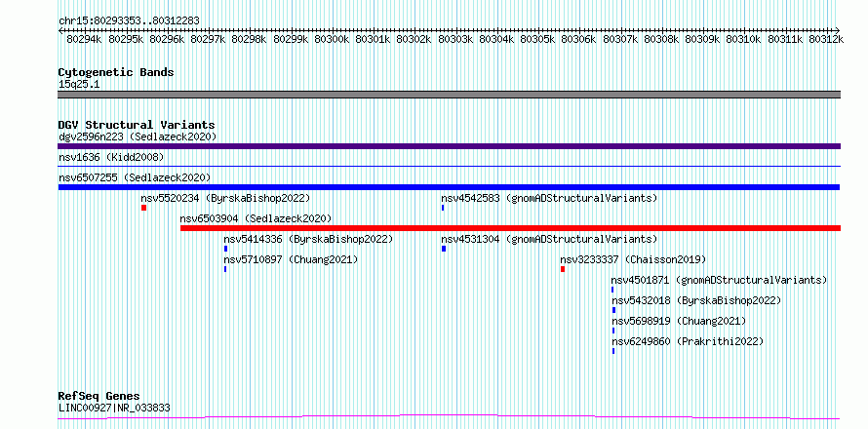Click the blue nsv5414336 variant marker
Image resolution: width=868 pixels, height=429 pixels.
[x=226, y=249]
